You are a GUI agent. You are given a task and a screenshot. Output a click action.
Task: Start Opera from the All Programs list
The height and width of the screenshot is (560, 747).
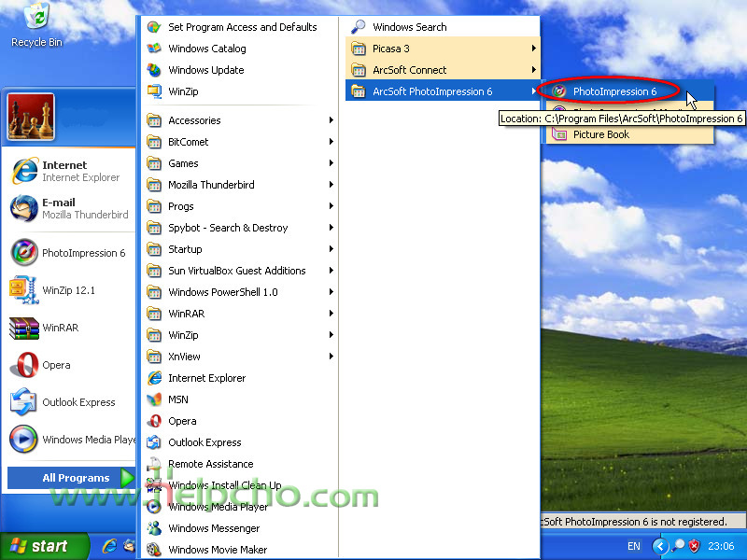240,421
